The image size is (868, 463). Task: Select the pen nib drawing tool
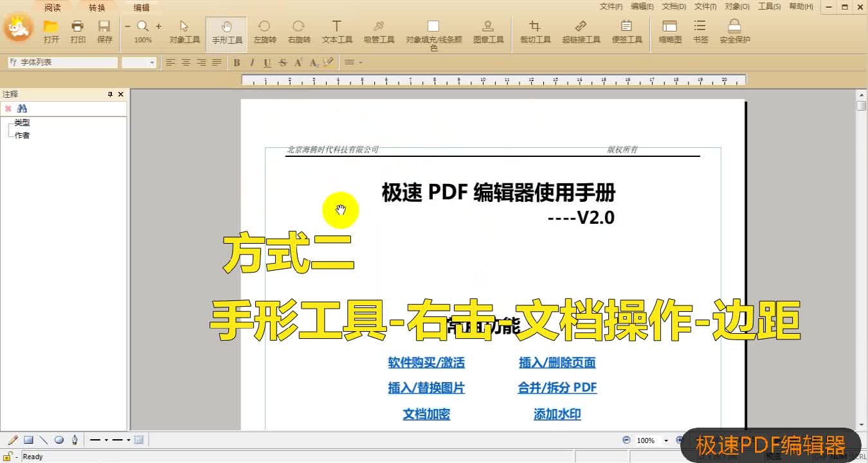(x=75, y=440)
